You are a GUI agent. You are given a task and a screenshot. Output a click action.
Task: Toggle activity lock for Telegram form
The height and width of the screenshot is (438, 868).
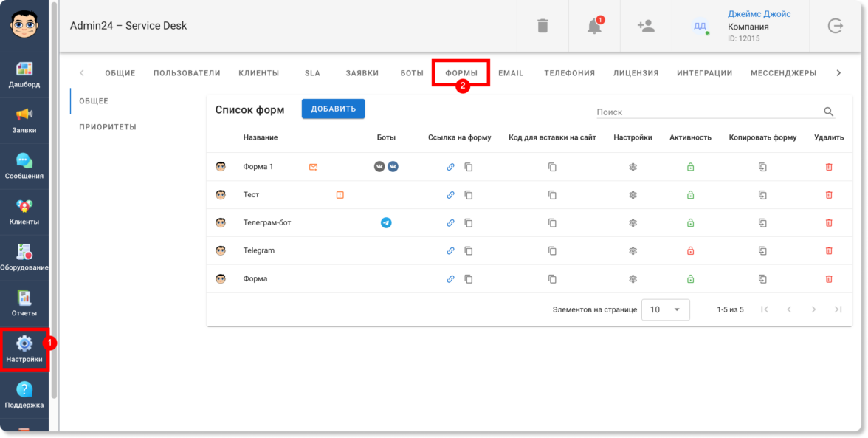click(690, 251)
